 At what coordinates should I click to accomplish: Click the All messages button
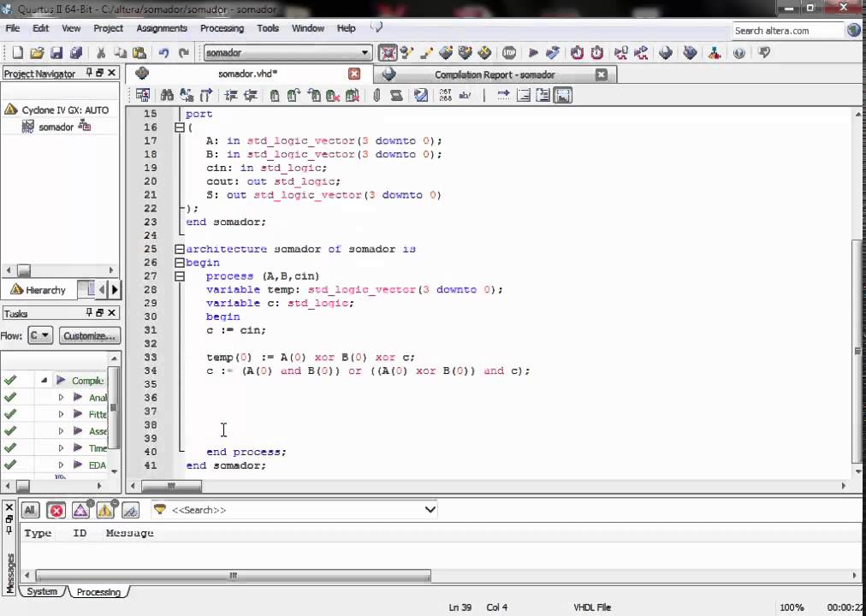(30, 511)
